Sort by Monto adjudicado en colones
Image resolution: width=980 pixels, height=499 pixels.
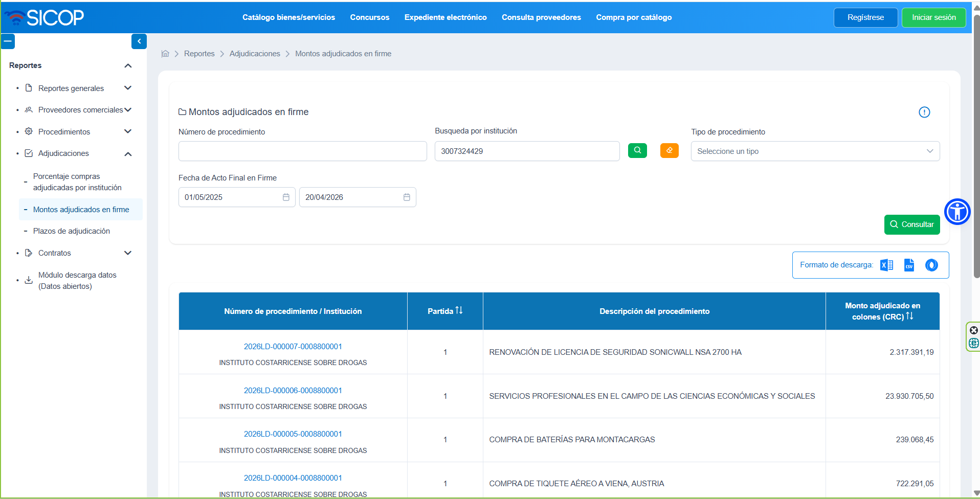click(x=909, y=316)
